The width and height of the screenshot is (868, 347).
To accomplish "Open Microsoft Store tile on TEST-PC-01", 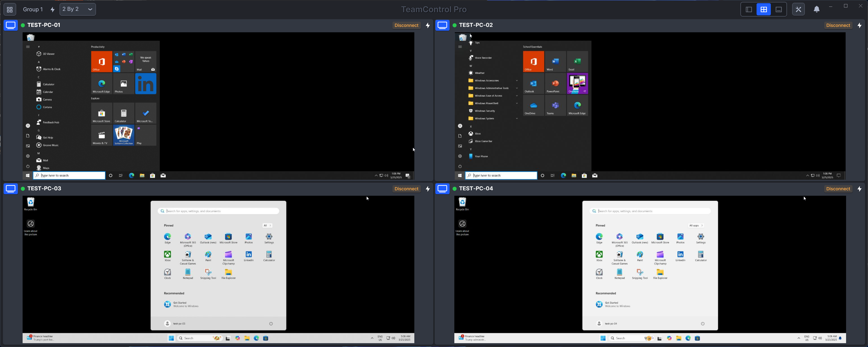I will tap(101, 113).
